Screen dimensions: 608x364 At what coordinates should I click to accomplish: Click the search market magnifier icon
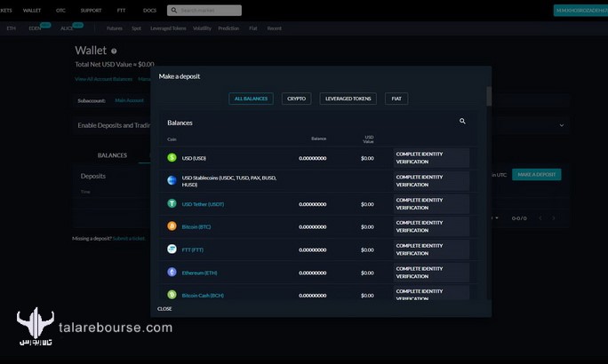pos(174,11)
